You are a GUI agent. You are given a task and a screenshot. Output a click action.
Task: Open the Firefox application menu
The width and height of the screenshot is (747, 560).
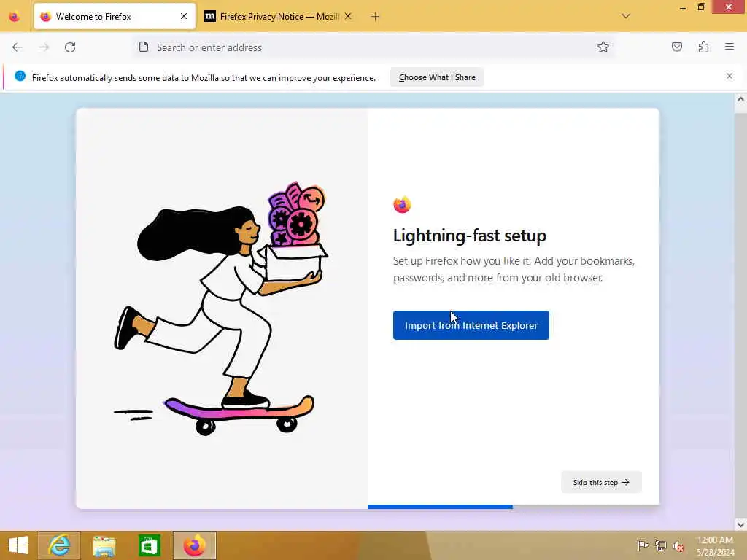click(729, 47)
